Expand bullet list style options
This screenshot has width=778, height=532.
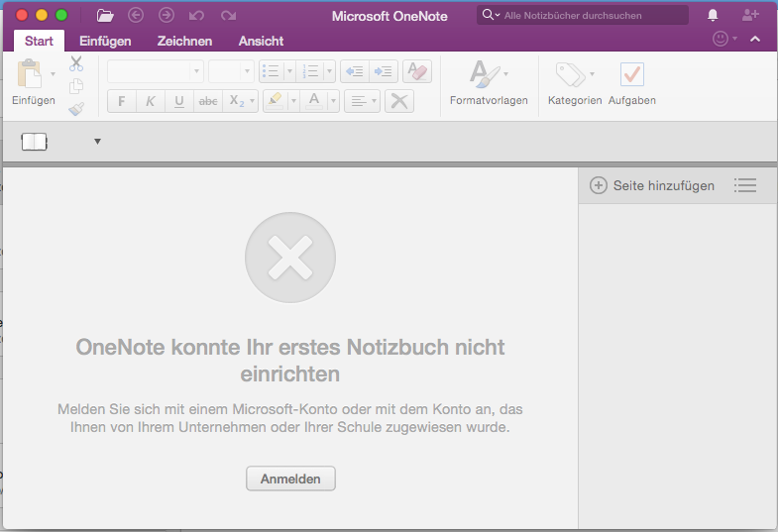(289, 71)
